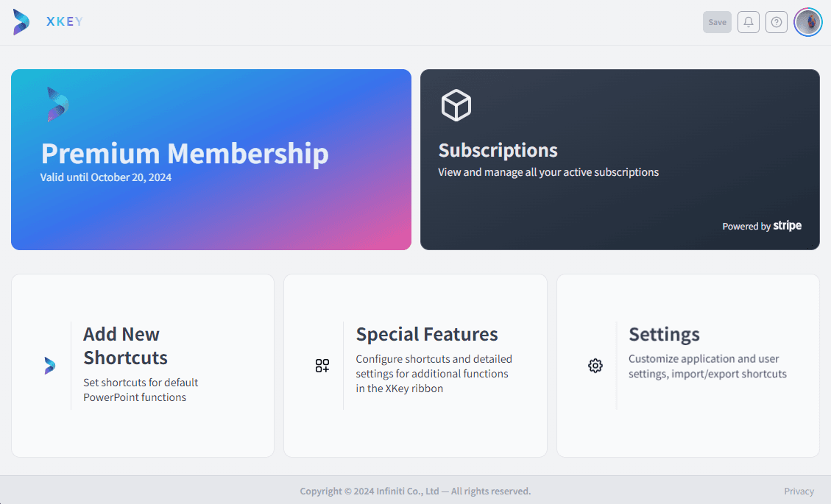Image resolution: width=831 pixels, height=504 pixels.
Task: Open the Subscriptions heading
Action: pyautogui.click(x=498, y=151)
